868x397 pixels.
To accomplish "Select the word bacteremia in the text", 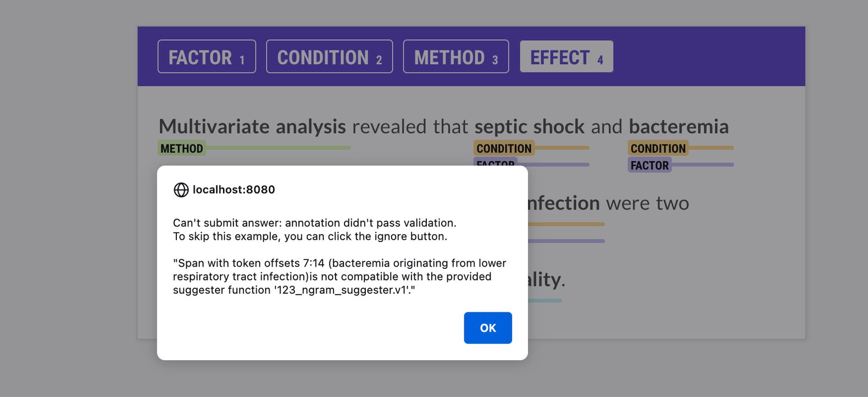I will (x=678, y=126).
